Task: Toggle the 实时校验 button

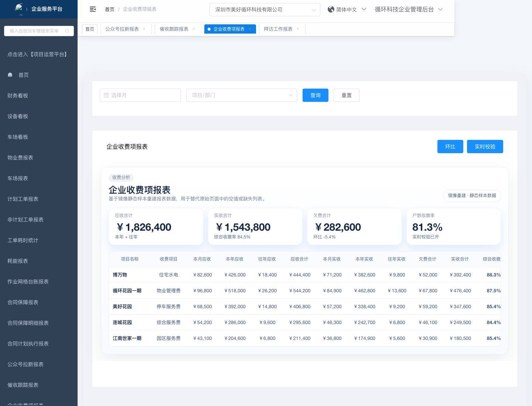Action: tap(485, 147)
